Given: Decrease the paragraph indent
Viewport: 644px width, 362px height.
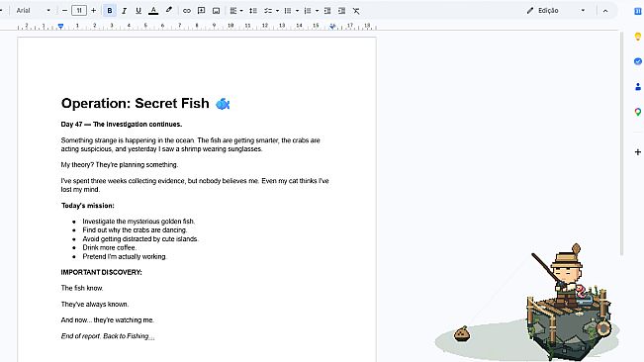Looking at the screenshot, I should pos(326,11).
